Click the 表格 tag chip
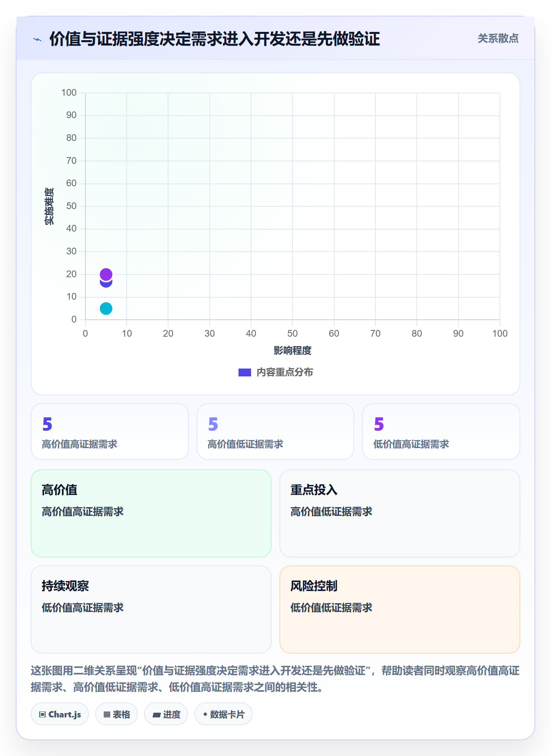Image resolution: width=551 pixels, height=756 pixels. (x=116, y=714)
